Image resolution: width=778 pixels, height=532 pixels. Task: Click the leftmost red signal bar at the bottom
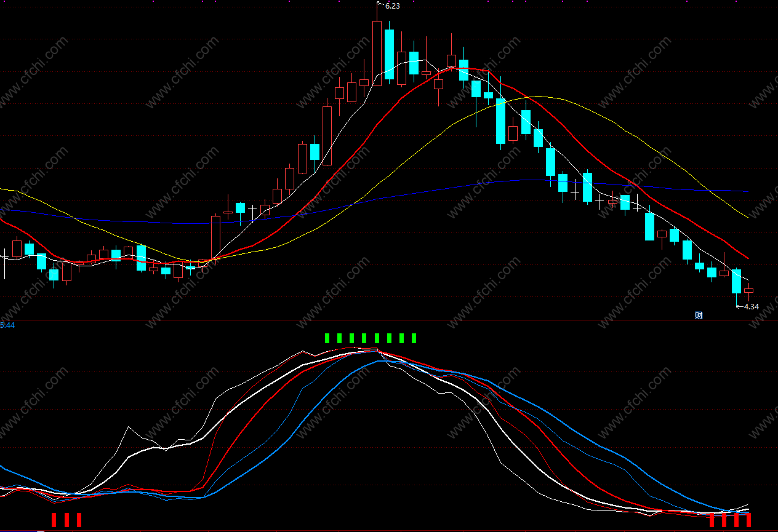pyautogui.click(x=54, y=520)
